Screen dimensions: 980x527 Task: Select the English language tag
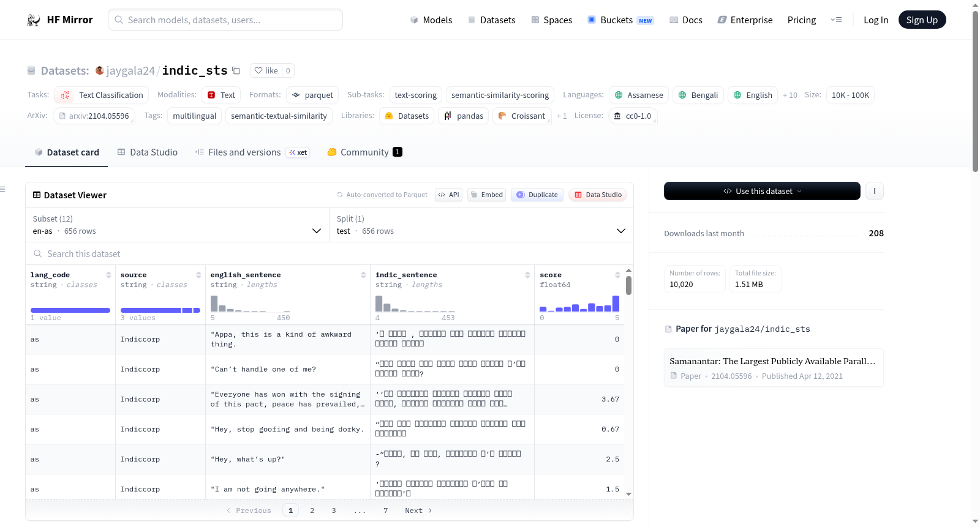click(753, 95)
